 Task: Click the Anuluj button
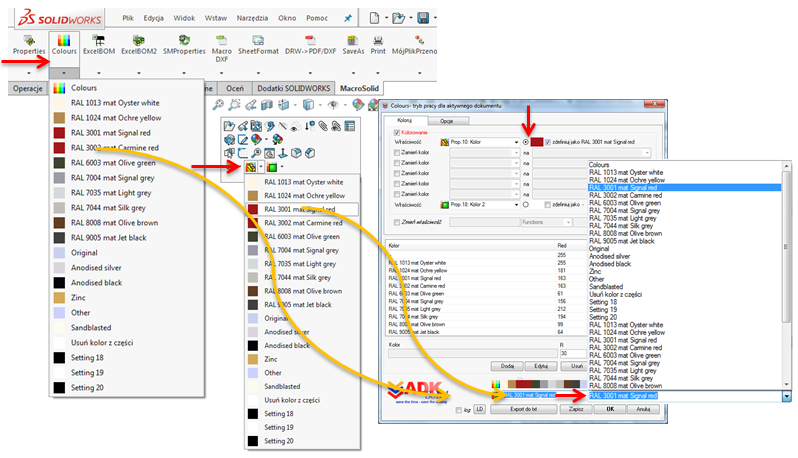[643, 409]
